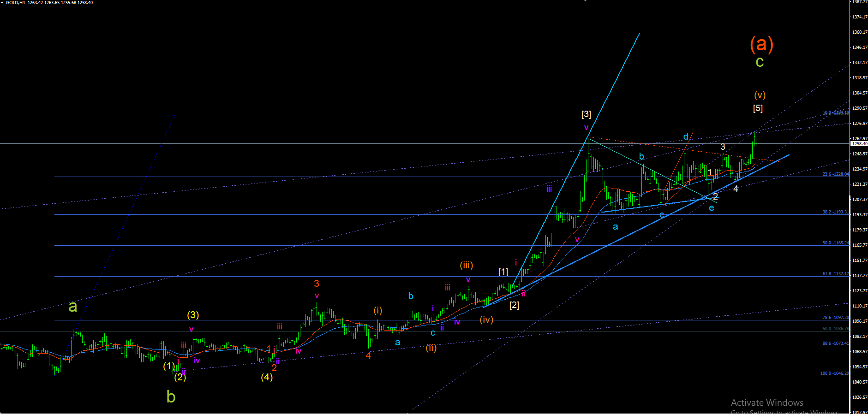
Task: Click 1068.57 on the price scale
Action: coord(859,352)
